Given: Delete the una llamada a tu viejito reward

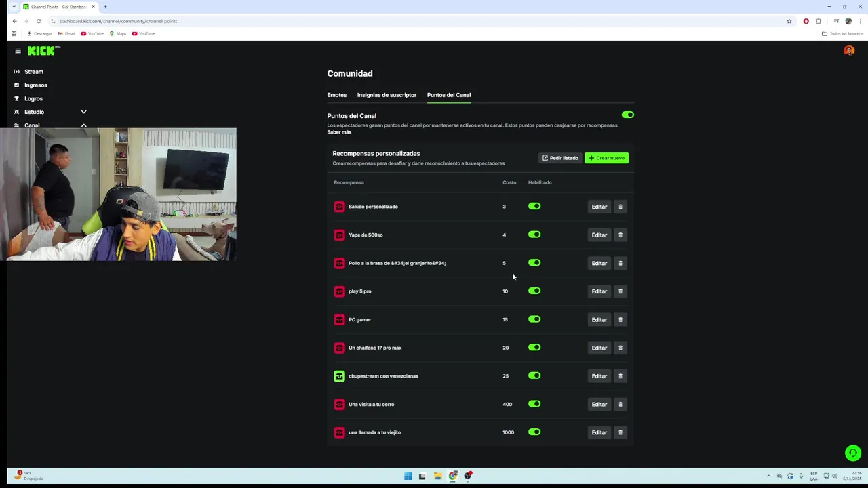Looking at the screenshot, I should coord(620,432).
